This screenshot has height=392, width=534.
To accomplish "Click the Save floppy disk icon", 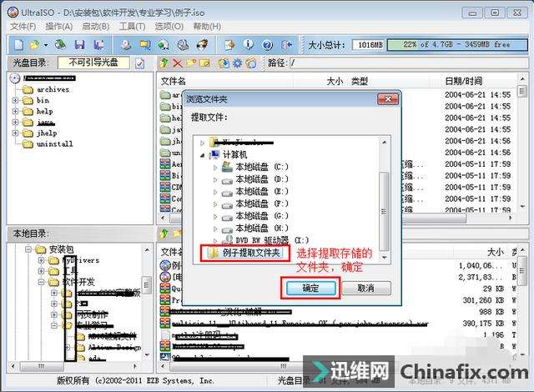I will pos(80,44).
